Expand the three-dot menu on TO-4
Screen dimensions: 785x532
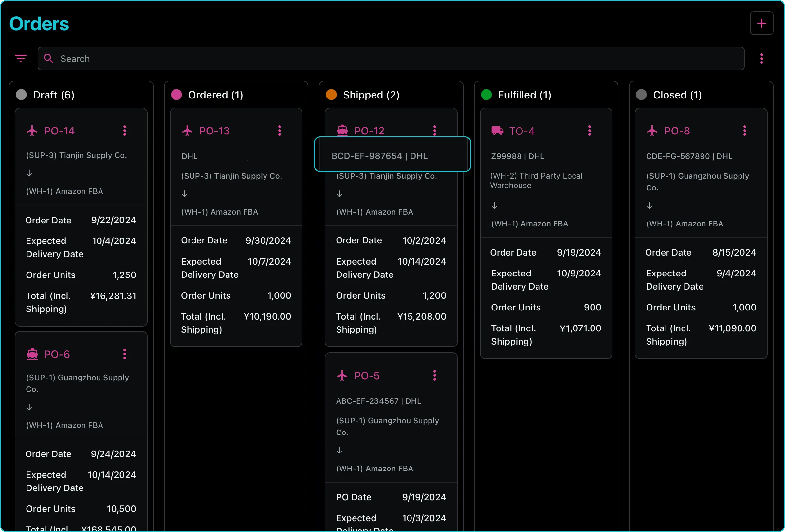click(590, 131)
